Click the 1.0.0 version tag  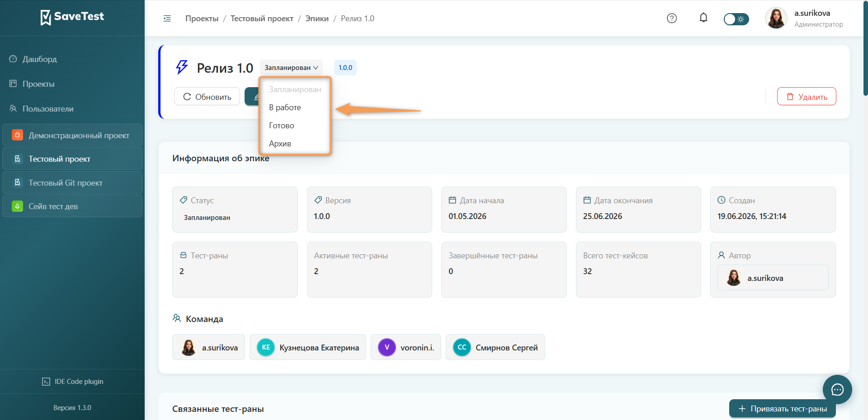(x=345, y=68)
